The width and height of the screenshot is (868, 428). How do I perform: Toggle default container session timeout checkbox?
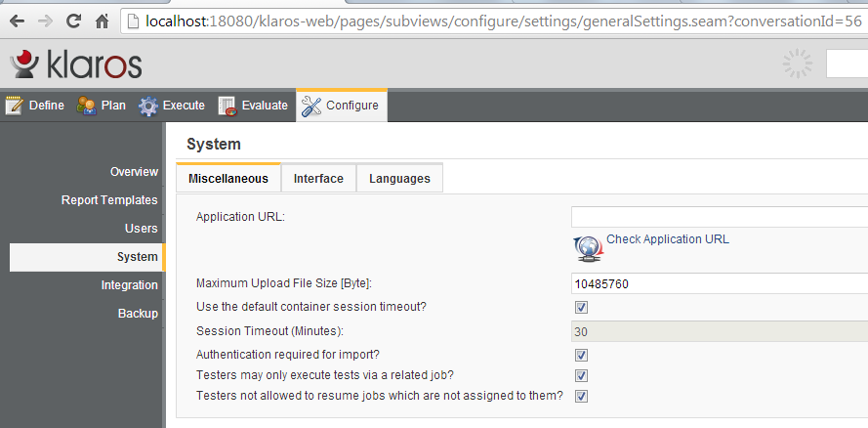581,308
